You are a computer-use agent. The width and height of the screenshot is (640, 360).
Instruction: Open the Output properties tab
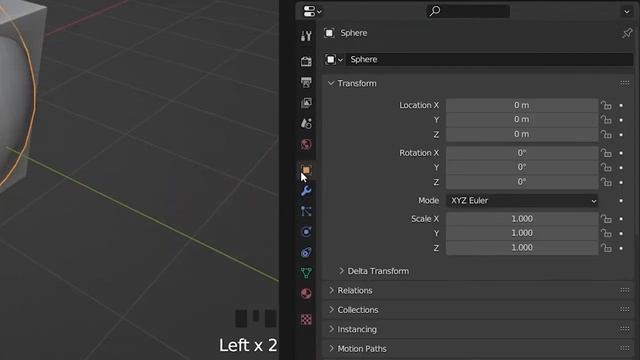point(306,82)
